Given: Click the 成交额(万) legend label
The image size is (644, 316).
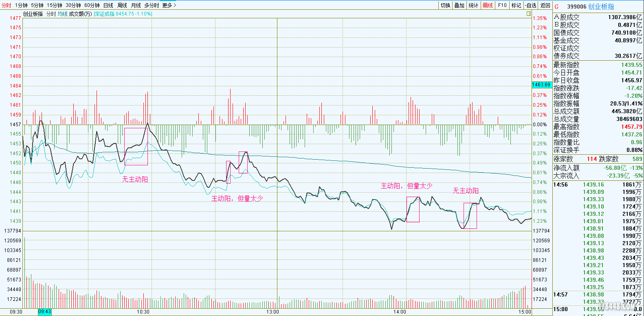Looking at the screenshot, I should 80,14.
